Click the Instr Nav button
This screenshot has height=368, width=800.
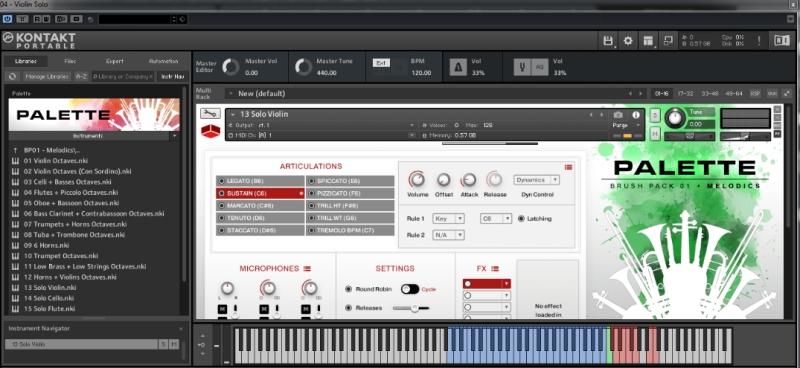(172, 77)
